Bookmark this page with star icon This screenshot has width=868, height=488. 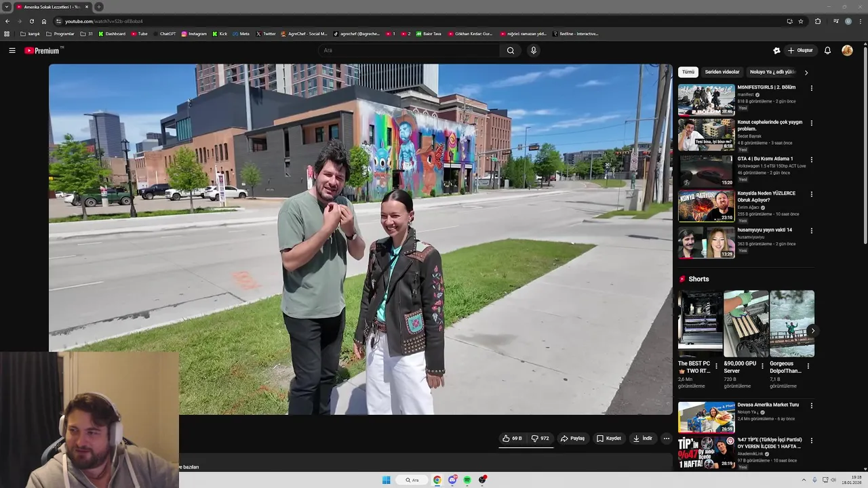[801, 21]
